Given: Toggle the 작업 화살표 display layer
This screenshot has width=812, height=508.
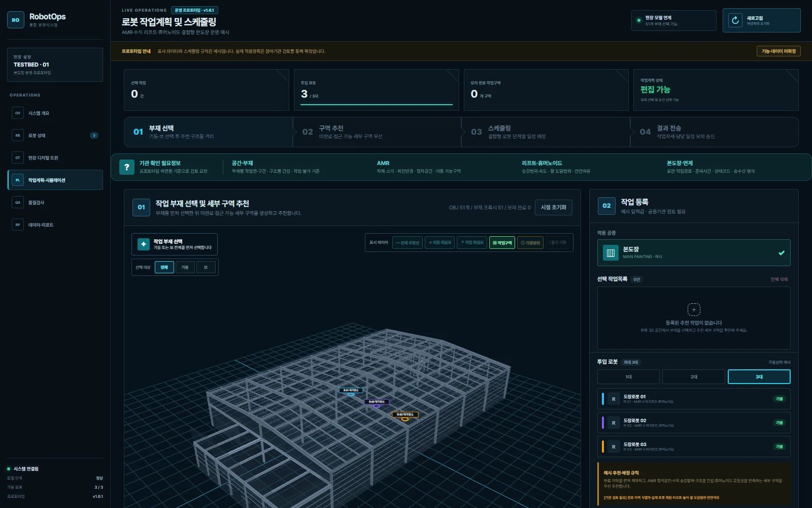Looking at the screenshot, I should (472, 243).
